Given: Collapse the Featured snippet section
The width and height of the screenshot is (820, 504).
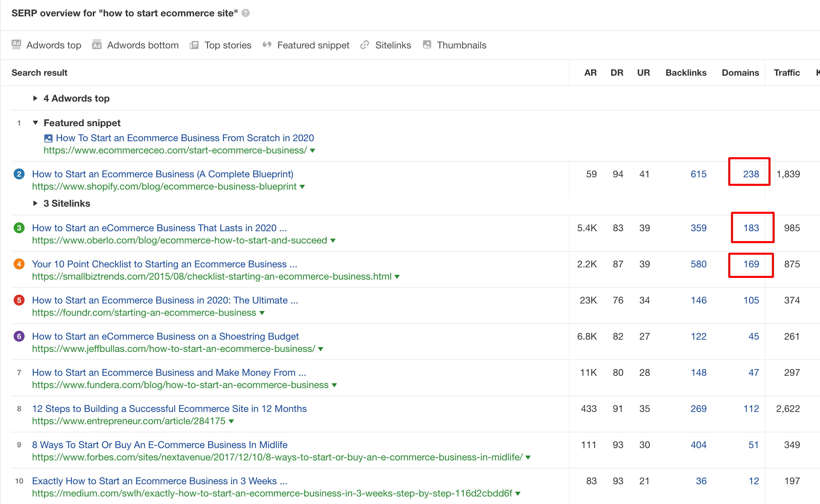Looking at the screenshot, I should tap(35, 123).
